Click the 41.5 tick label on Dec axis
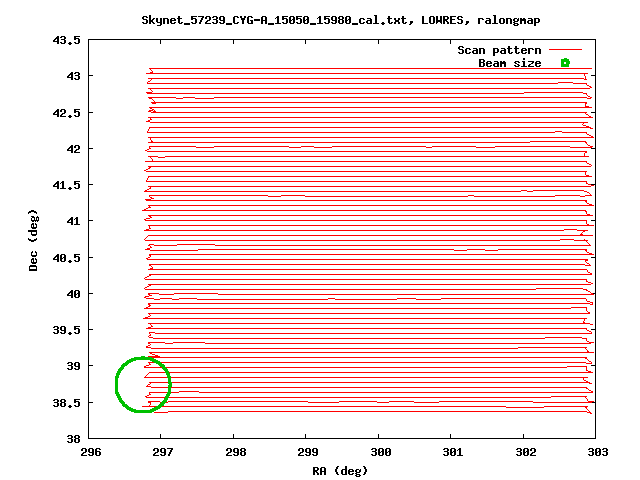The image size is (640, 480). [x=67, y=185]
